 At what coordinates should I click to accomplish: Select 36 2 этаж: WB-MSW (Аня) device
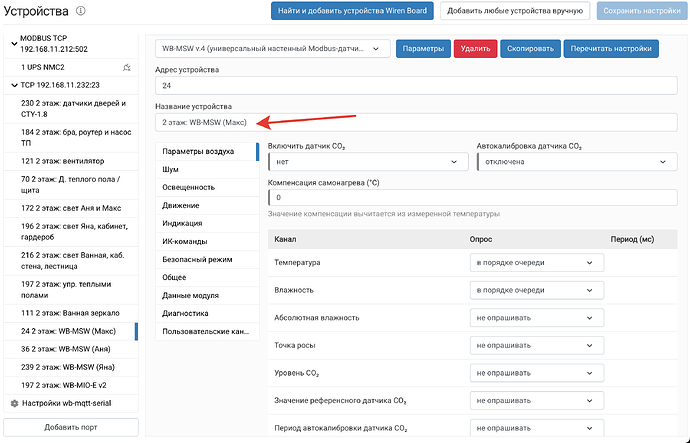click(71, 349)
